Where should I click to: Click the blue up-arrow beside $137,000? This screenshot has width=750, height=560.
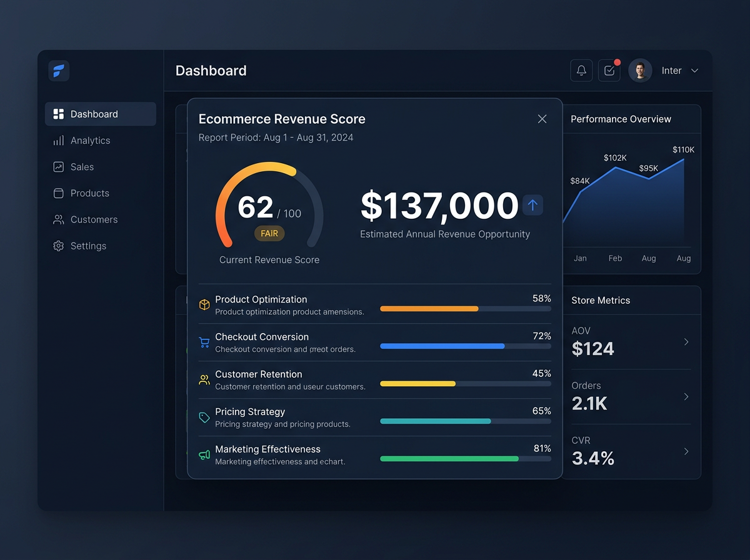coord(532,204)
